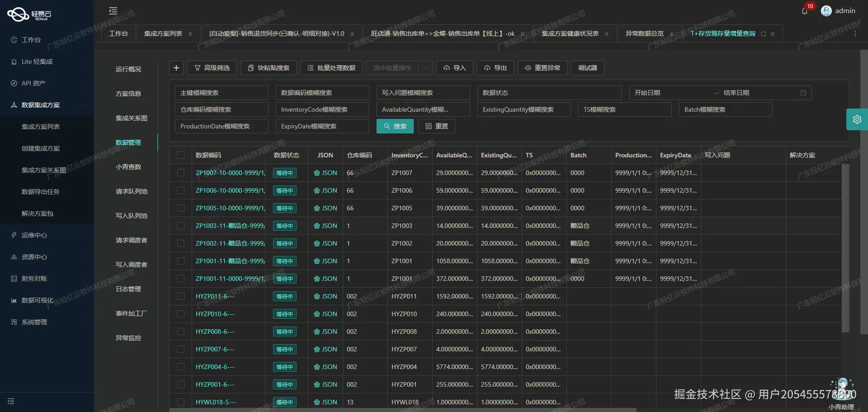
Task: Refresh the T+存货现存量增量查询 tab
Action: click(x=764, y=34)
